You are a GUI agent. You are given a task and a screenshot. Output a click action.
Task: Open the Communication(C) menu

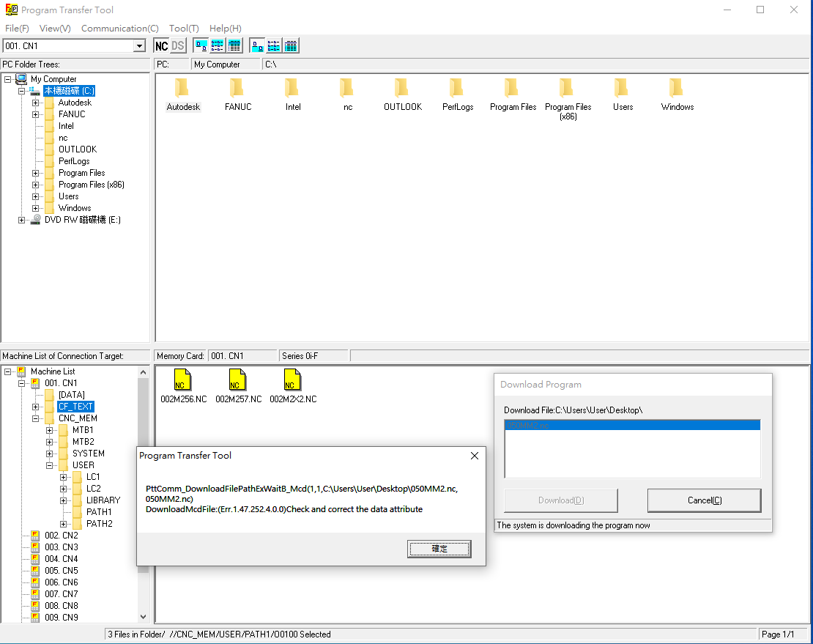119,29
